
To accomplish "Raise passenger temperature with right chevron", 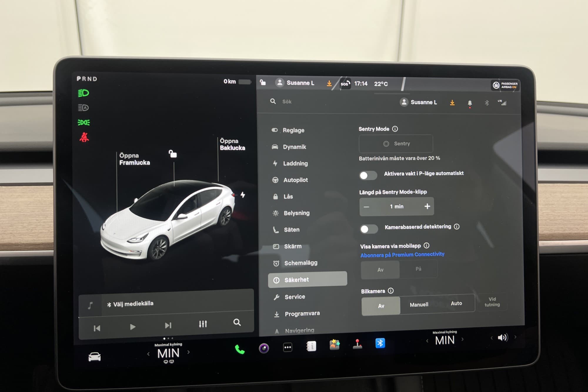I will point(462,339).
